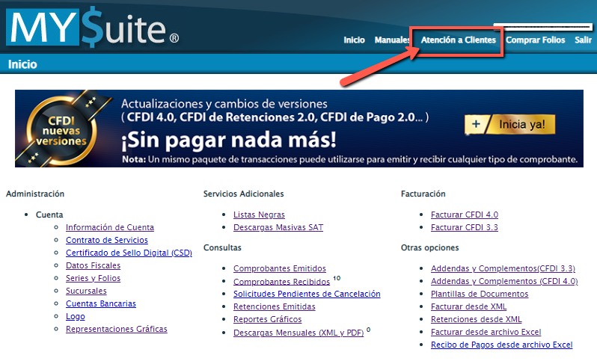
Task: Click the Servicios Adicionales heading
Action: click(243, 194)
